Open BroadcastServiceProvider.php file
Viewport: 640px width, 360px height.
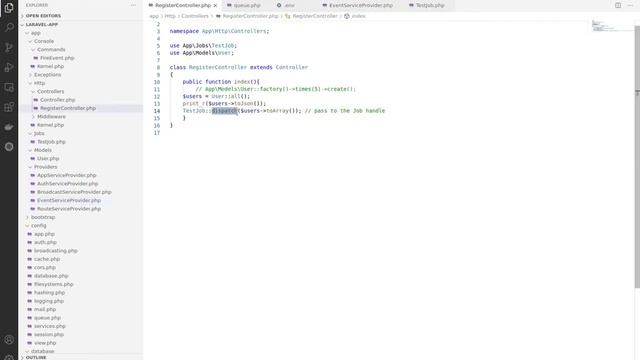(x=74, y=192)
